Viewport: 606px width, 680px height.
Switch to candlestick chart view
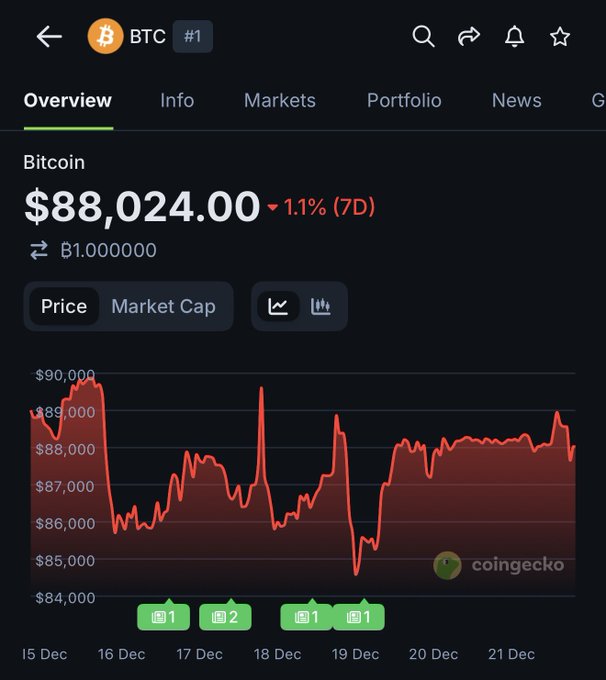point(321,306)
